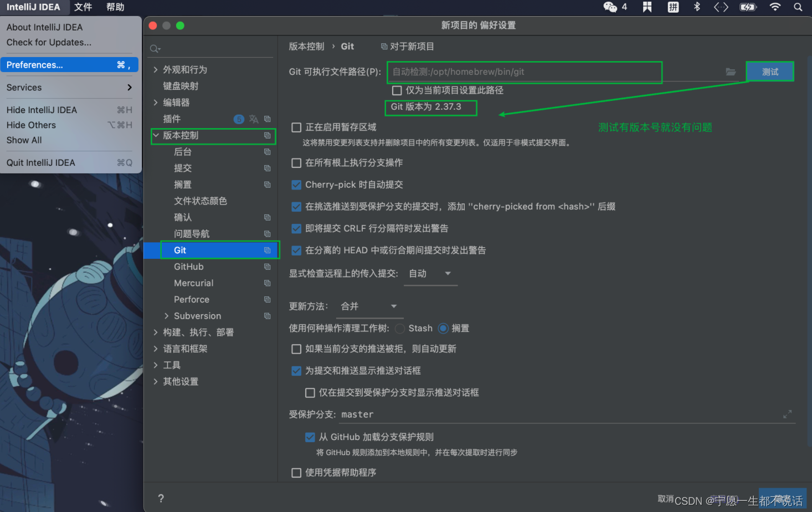Expand the 构建、执行、部署 section
Image resolution: width=812 pixels, height=512 pixels.
(156, 332)
